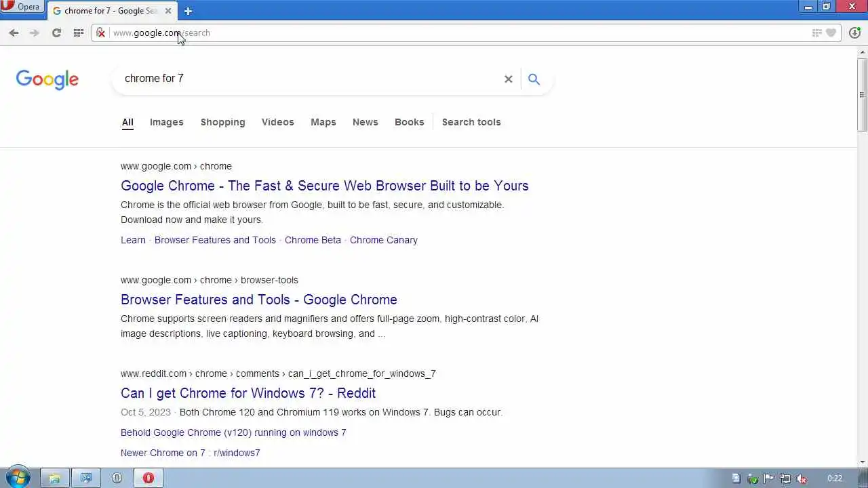Viewport: 868px width, 488px height.
Task: Open Windows Explorer from taskbar
Action: point(54,478)
